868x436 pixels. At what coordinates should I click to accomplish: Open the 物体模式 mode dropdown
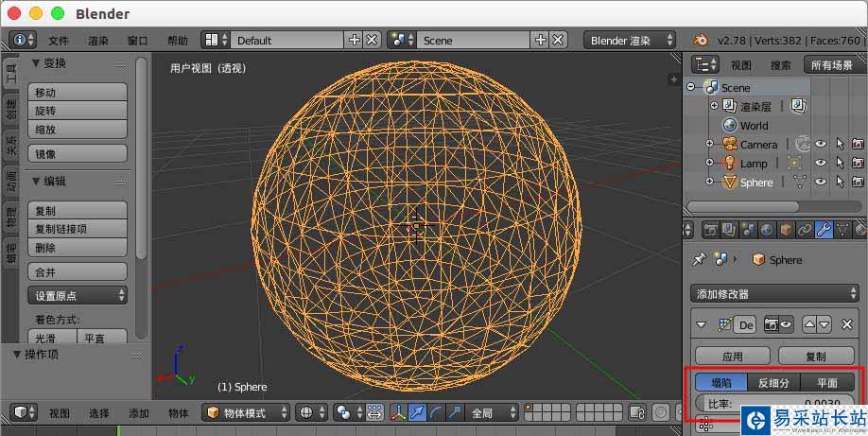(246, 412)
